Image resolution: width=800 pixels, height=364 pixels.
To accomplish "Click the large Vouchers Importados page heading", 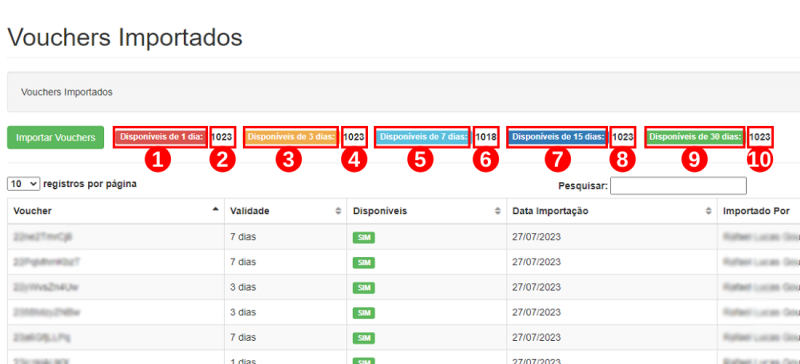I will [125, 38].
